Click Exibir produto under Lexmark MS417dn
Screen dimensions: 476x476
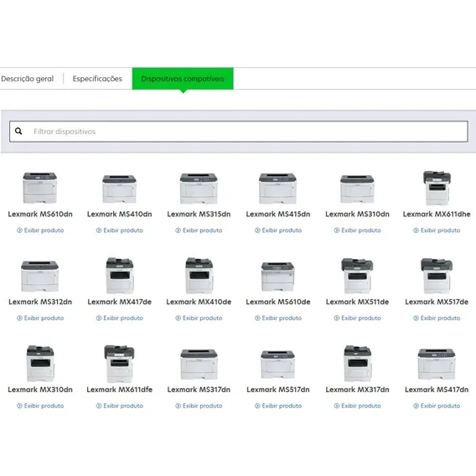coord(437,406)
